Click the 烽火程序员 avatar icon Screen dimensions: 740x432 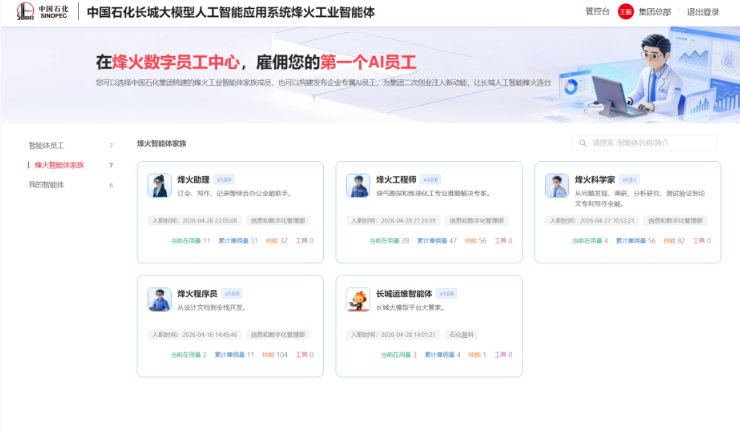(x=158, y=299)
